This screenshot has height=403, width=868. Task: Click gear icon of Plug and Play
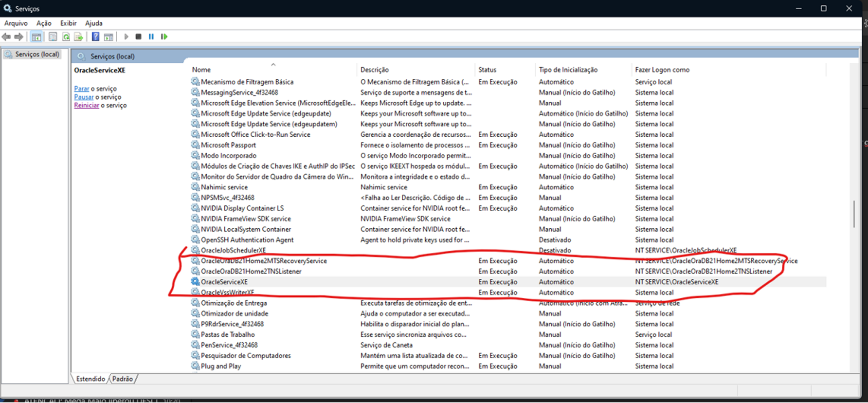pyautogui.click(x=195, y=366)
